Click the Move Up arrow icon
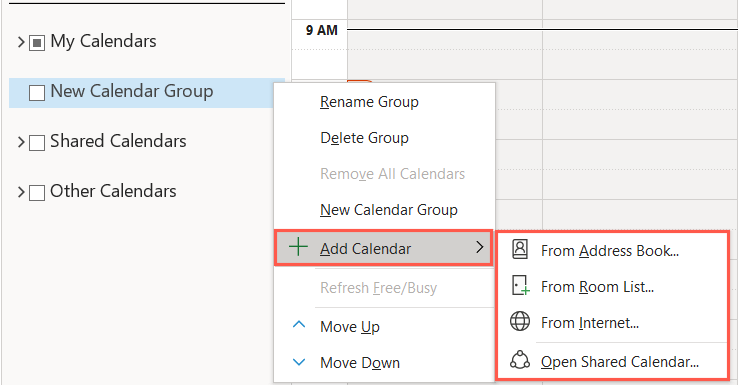This screenshot has height=385, width=738. [299, 325]
